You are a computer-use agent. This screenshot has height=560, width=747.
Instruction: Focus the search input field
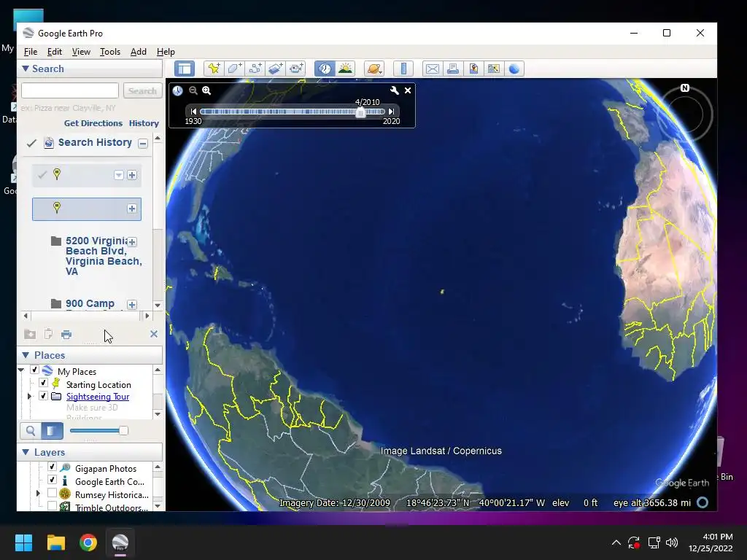70,90
